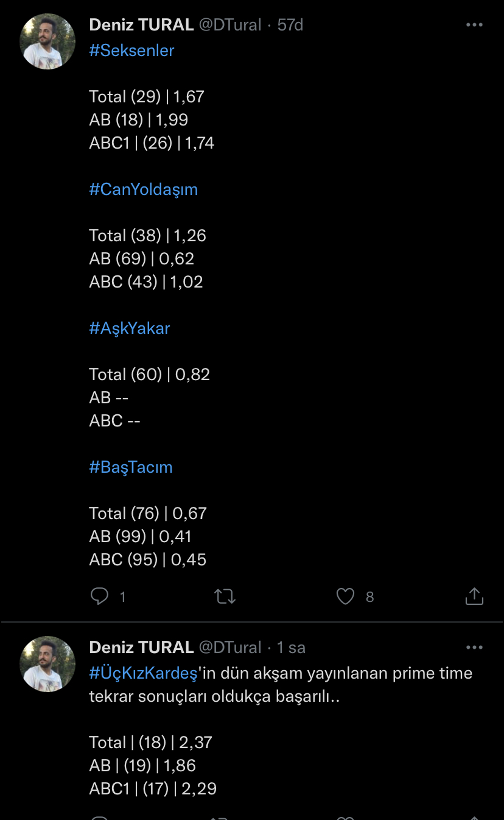The width and height of the screenshot is (504, 820).
Task: Open profile photo on first tweet
Action: coord(47,41)
